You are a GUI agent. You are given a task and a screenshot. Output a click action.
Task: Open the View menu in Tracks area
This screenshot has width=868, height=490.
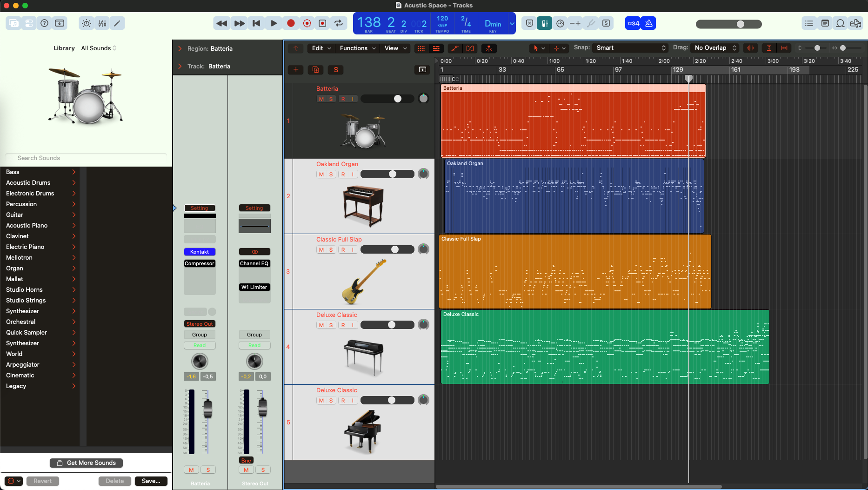point(395,48)
